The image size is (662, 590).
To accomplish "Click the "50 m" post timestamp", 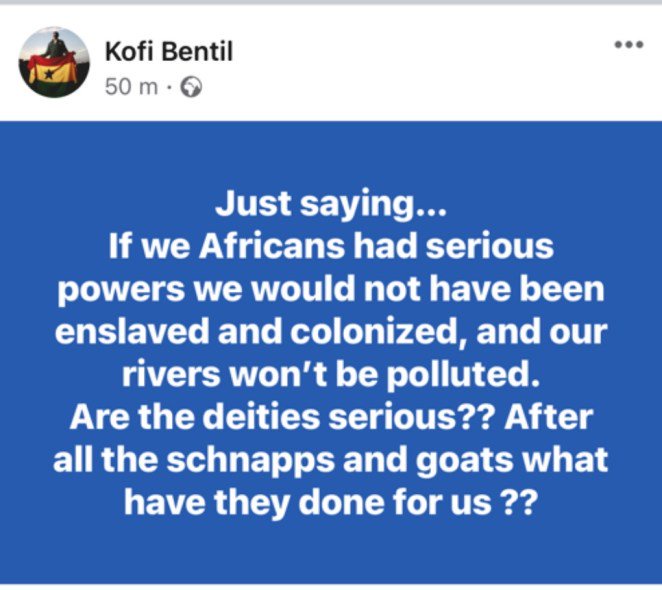I will tap(132, 87).
